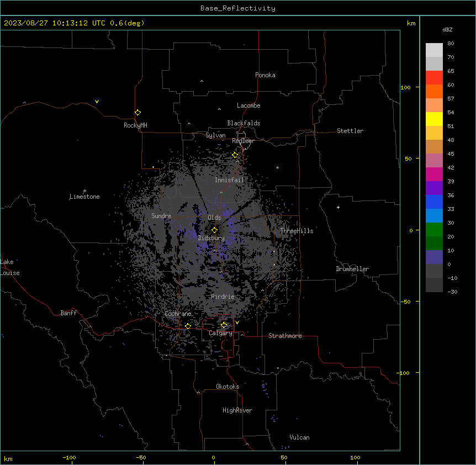476x465 pixels.
Task: Click the Base_Reflectivity title text
Action: [x=238, y=8]
